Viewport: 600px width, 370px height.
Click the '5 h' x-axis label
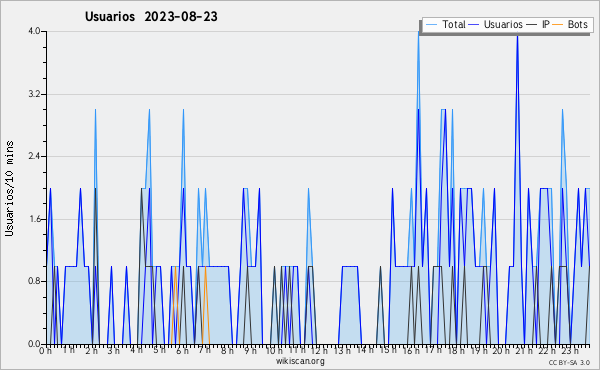click(159, 350)
